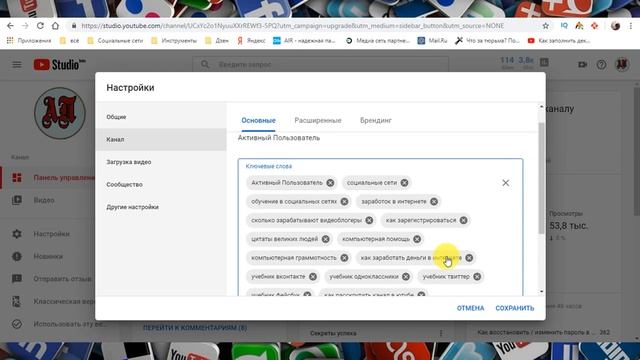
Task: Open Приложения bookmarks shortcut
Action: point(29,40)
